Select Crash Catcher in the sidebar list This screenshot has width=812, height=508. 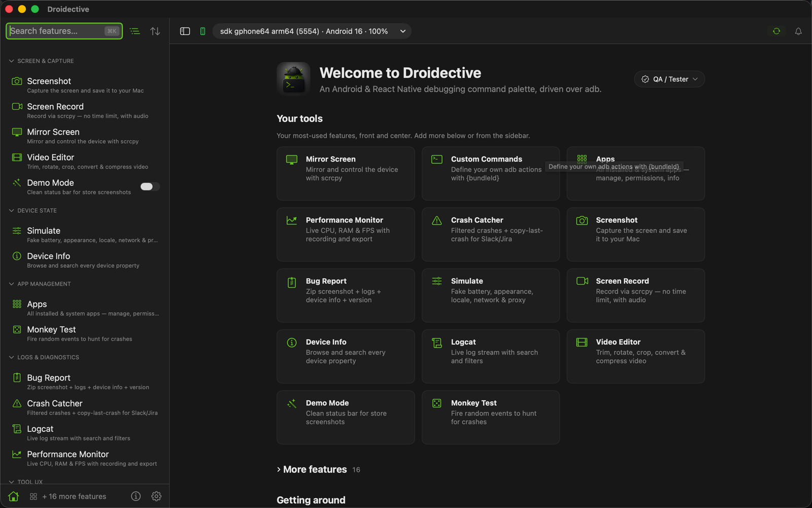[x=85, y=407]
